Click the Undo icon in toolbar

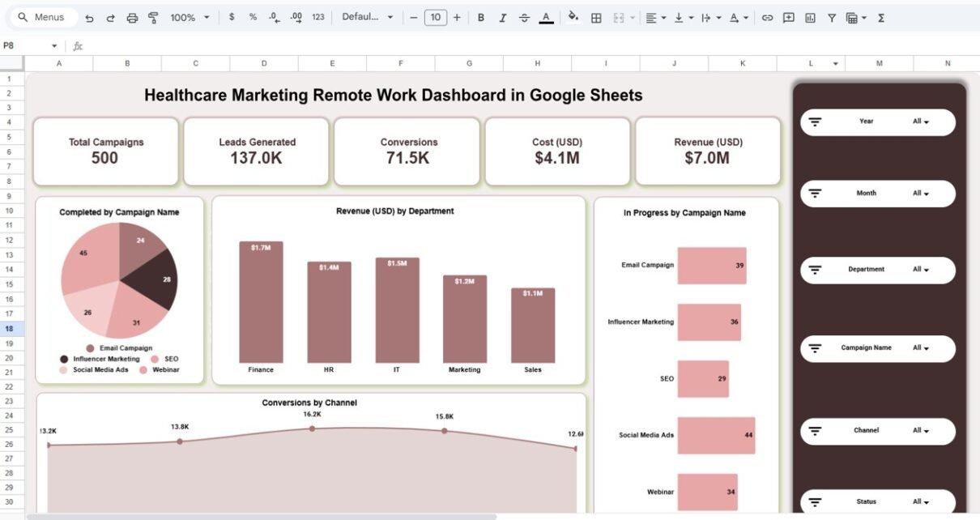(89, 18)
